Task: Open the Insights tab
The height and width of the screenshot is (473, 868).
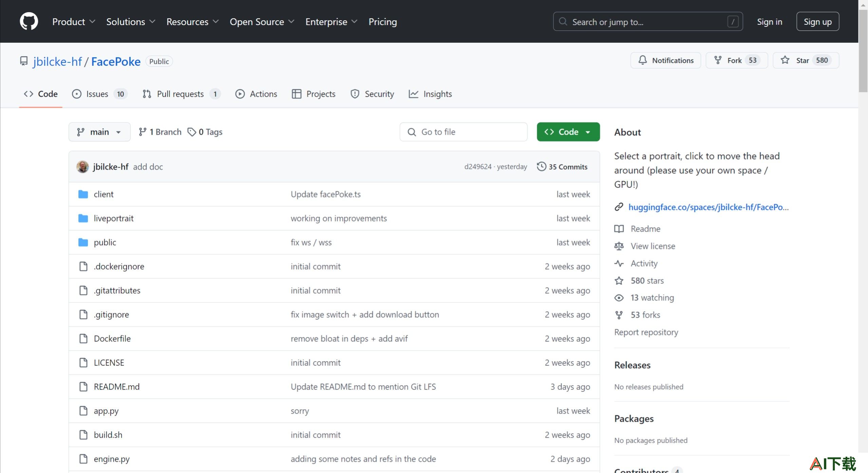Action: pyautogui.click(x=430, y=94)
